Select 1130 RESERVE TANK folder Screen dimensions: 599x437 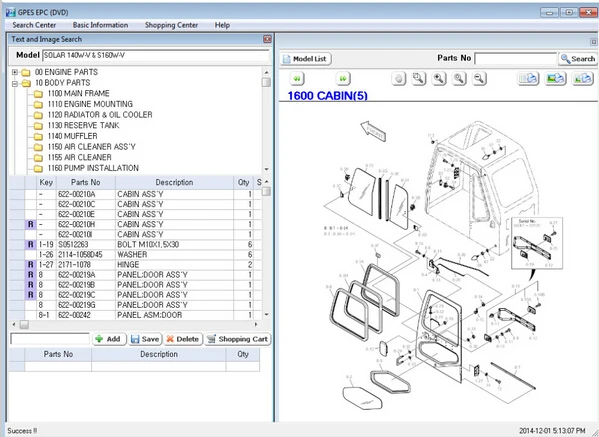pyautogui.click(x=83, y=126)
